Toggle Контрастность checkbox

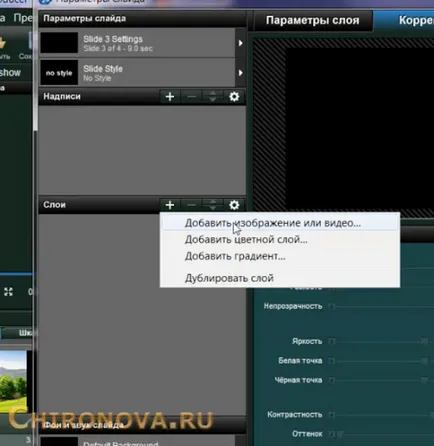[332, 415]
